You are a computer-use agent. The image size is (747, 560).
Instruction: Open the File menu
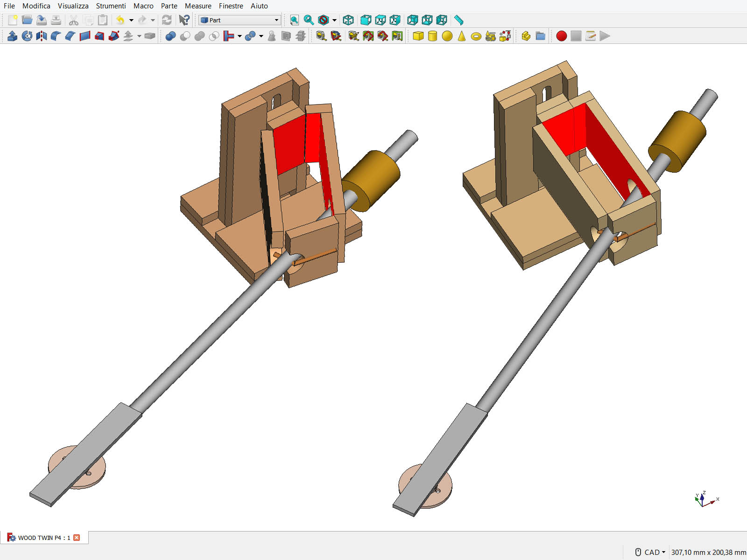pos(9,6)
